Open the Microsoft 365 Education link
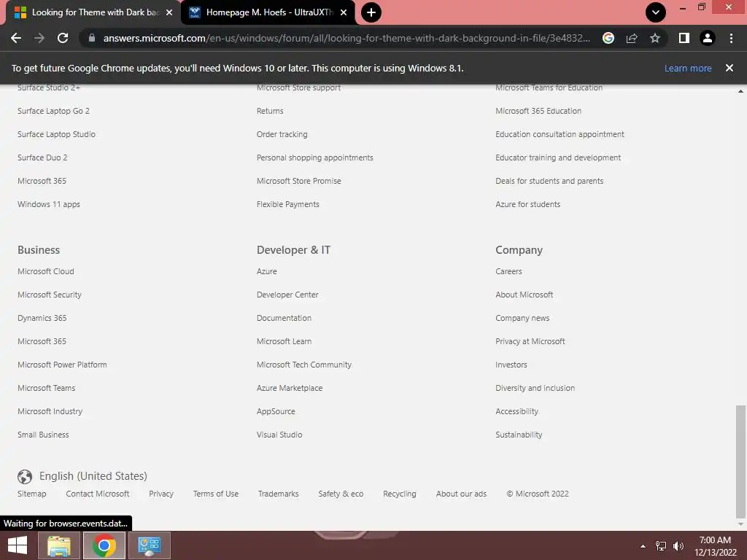 coord(538,111)
